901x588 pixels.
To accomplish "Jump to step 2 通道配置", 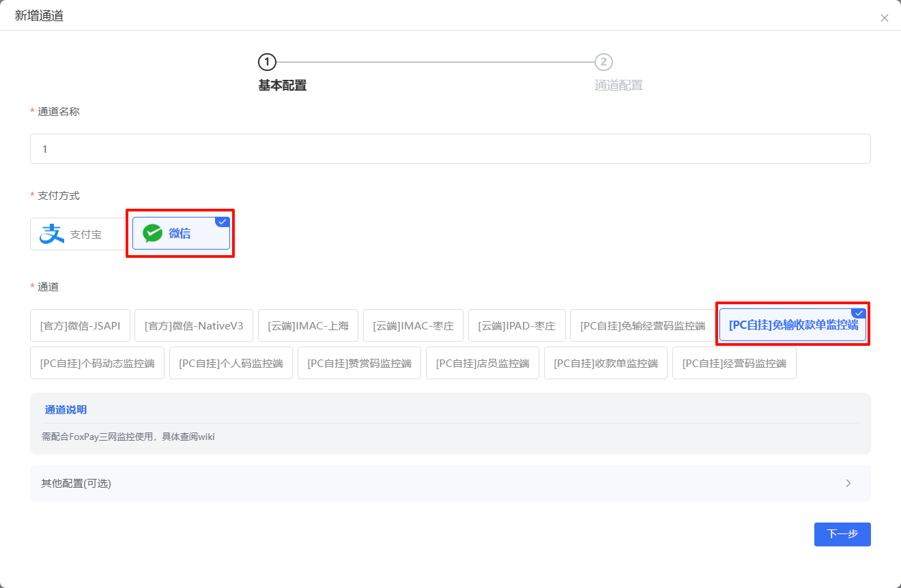I will pos(603,63).
